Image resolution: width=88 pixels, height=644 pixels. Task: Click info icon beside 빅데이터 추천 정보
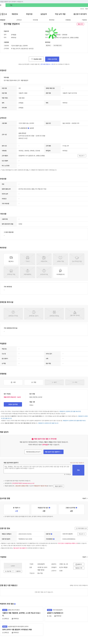[x=15, y=604]
